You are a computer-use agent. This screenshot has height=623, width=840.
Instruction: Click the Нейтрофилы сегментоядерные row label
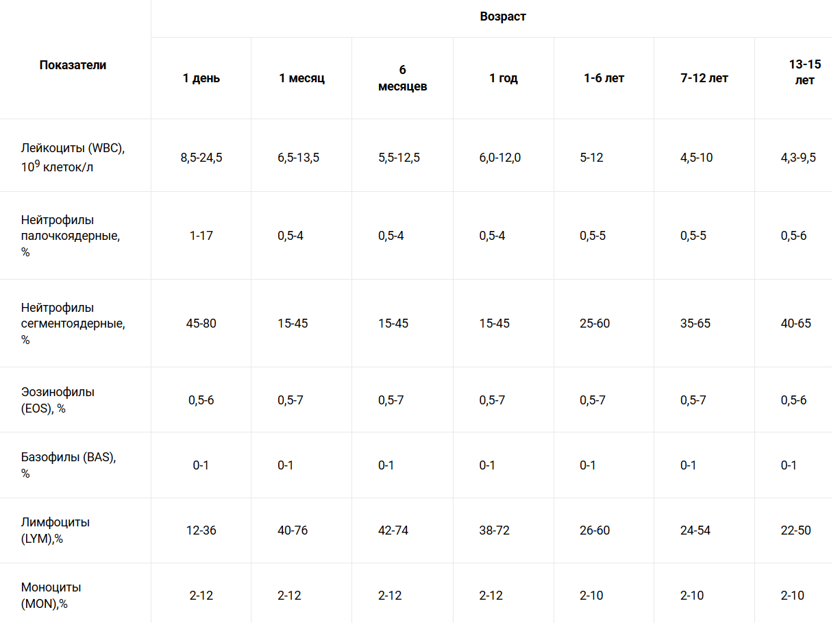pyautogui.click(x=73, y=323)
